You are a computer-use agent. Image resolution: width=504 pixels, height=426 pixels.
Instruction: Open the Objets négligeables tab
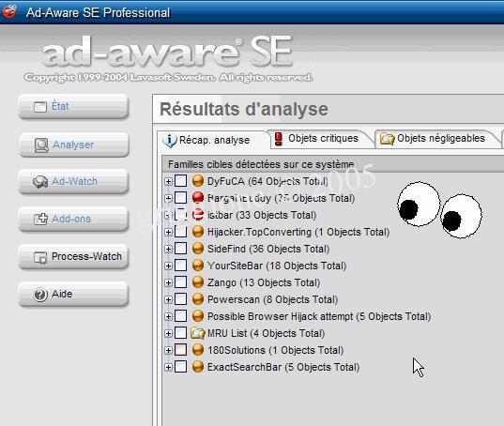click(438, 139)
